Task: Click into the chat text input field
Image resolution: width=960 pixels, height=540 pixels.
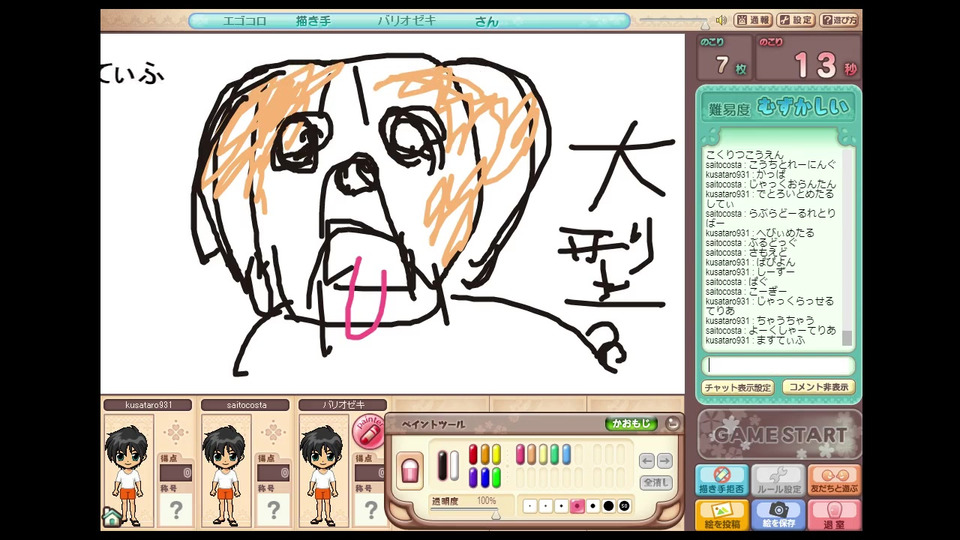Action: pos(778,366)
